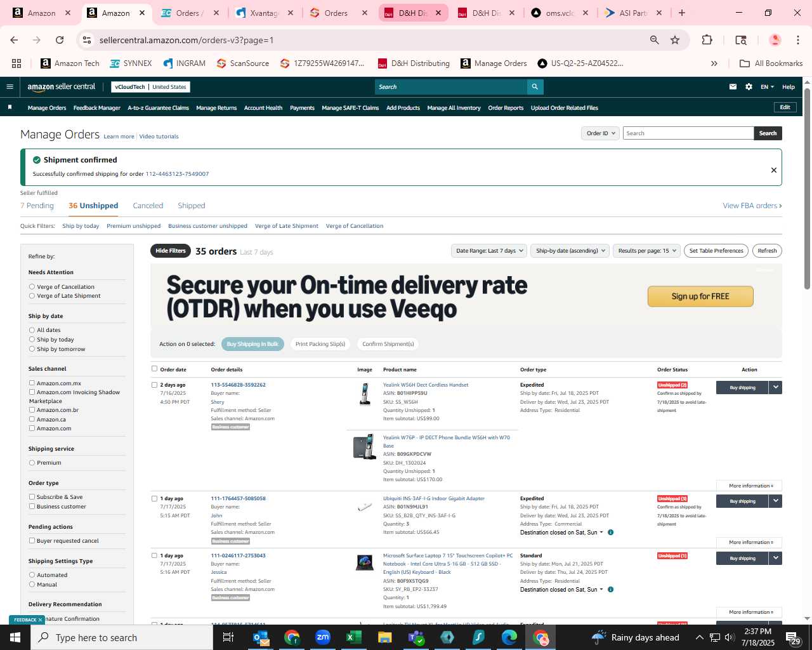Expand Buy shipping arrow for order 111-0246117-2753043

(x=775, y=558)
